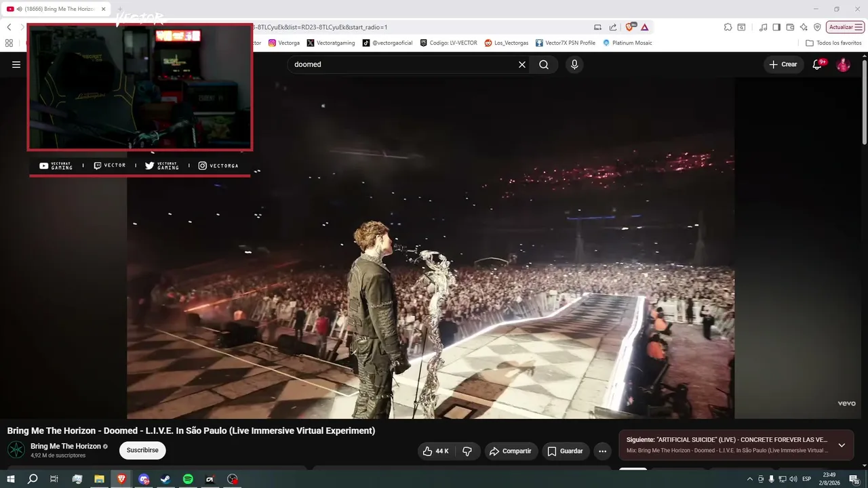Image resolution: width=868 pixels, height=488 pixels.
Task: Open Todos los favoritos bookmarks folder
Action: [x=833, y=43]
